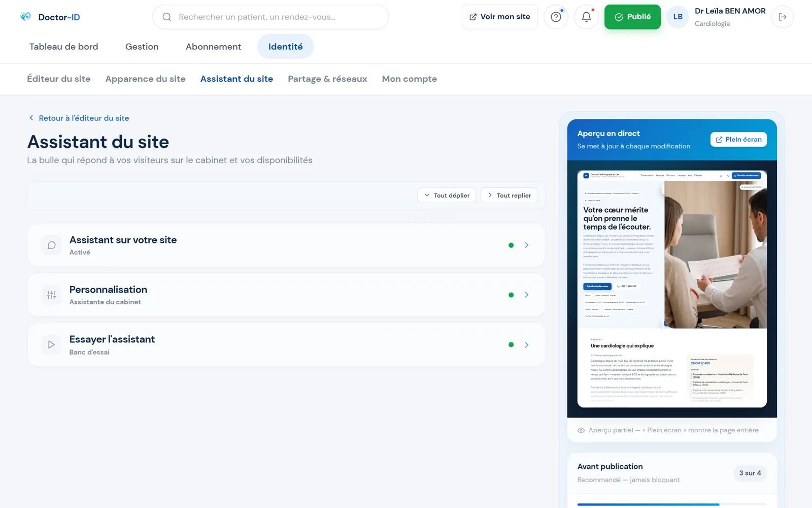Click the live site preview thumbnail
Screen dimensions: 812x508
coord(672,289)
